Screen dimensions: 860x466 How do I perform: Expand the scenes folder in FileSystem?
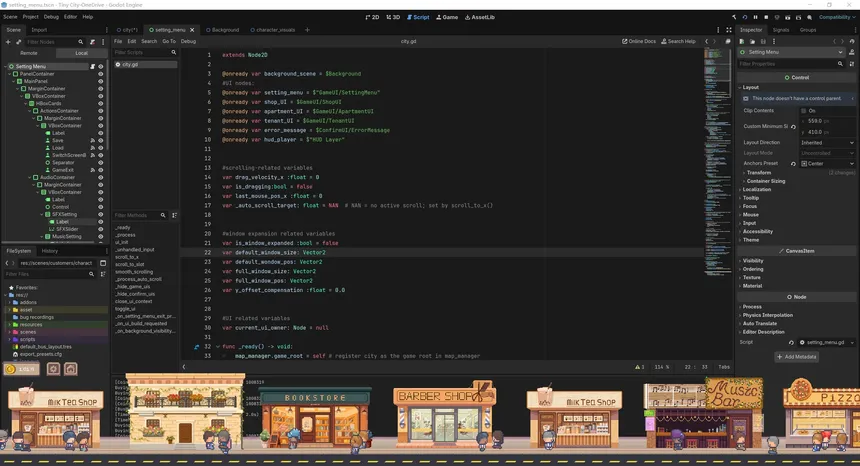[9, 332]
